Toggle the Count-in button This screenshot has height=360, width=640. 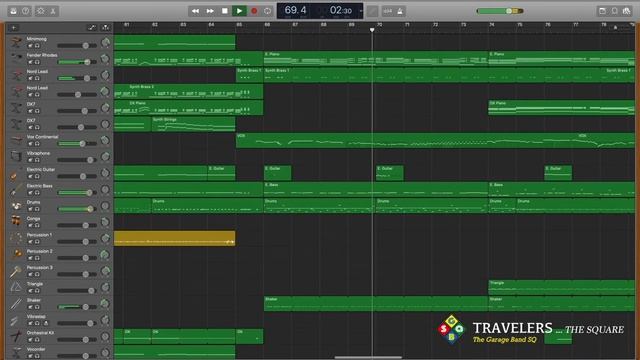pos(388,11)
